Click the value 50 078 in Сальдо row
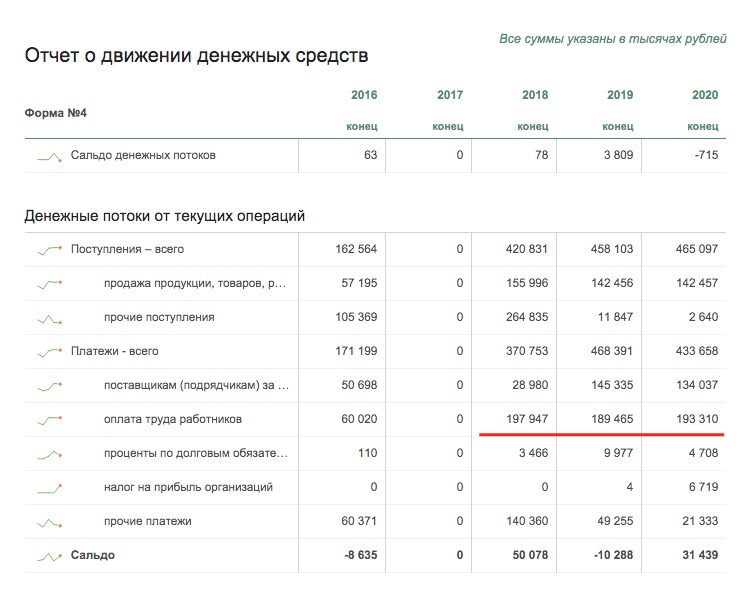The width and height of the screenshot is (752, 597). pos(530,556)
